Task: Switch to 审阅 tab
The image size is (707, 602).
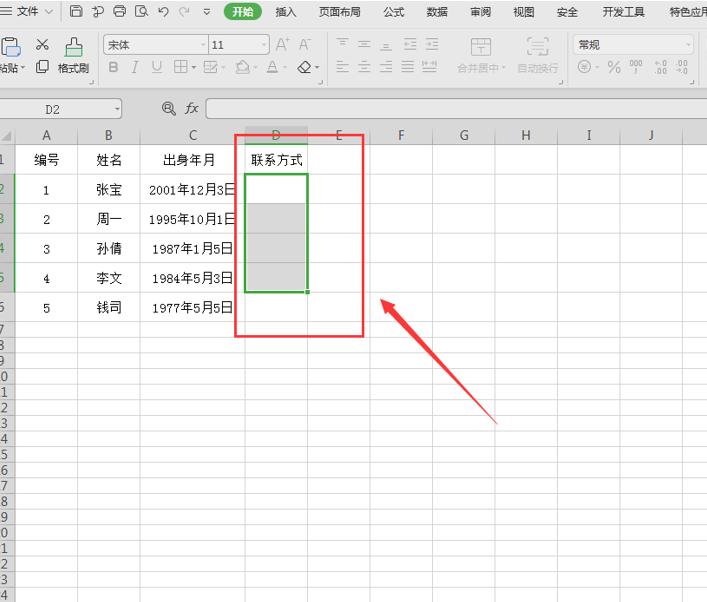Action: 480,12
